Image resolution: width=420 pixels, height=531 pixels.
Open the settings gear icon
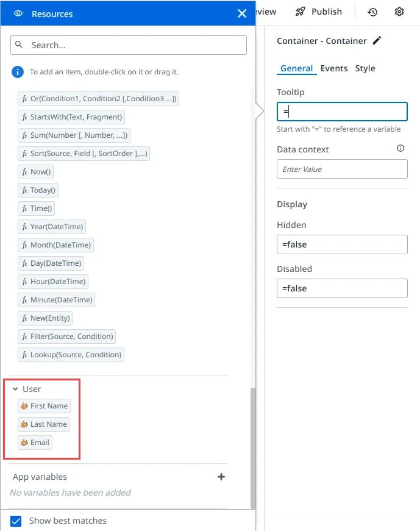tap(399, 12)
